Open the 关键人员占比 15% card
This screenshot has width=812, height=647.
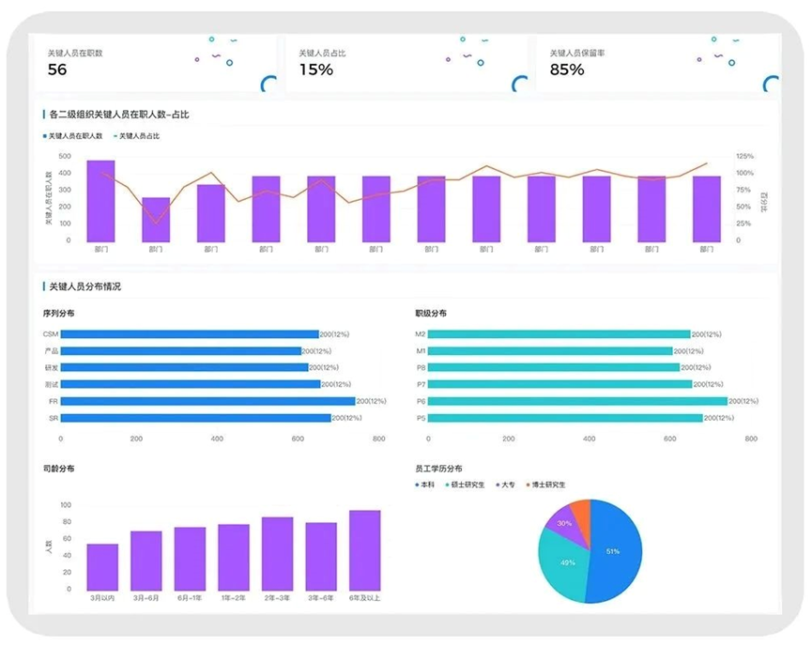coord(406,63)
